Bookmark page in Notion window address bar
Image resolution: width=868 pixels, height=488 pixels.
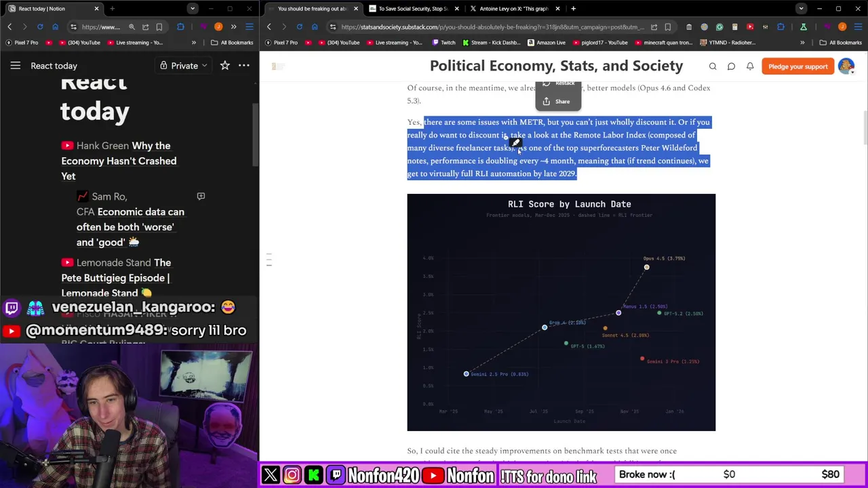(x=159, y=27)
